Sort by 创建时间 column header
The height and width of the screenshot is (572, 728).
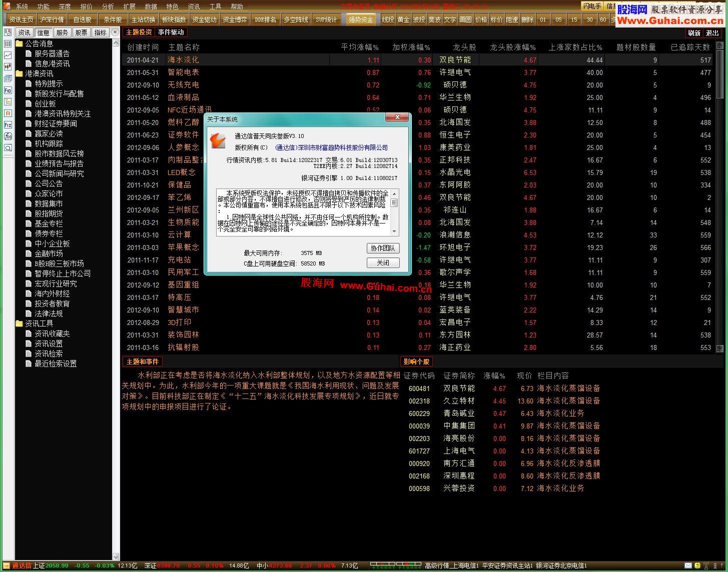[x=143, y=47]
